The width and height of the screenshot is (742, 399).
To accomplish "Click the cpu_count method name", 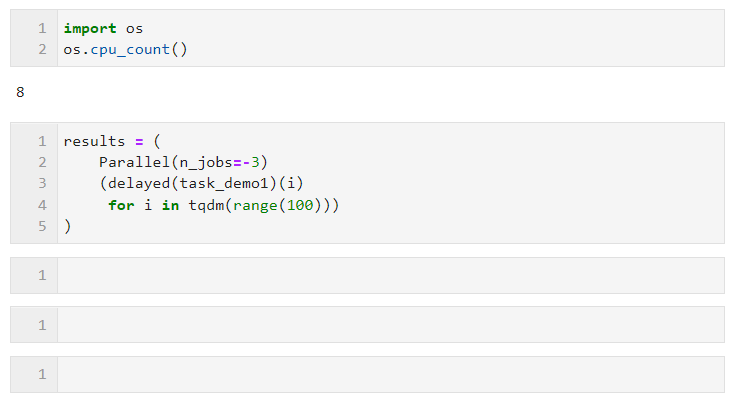I will (x=130, y=49).
